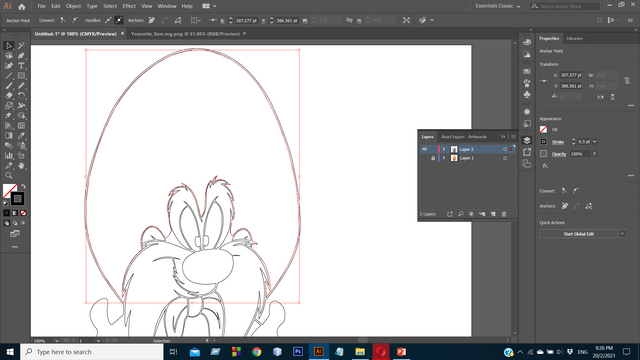
Task: Open the Asset Export tab
Action: coord(453,137)
